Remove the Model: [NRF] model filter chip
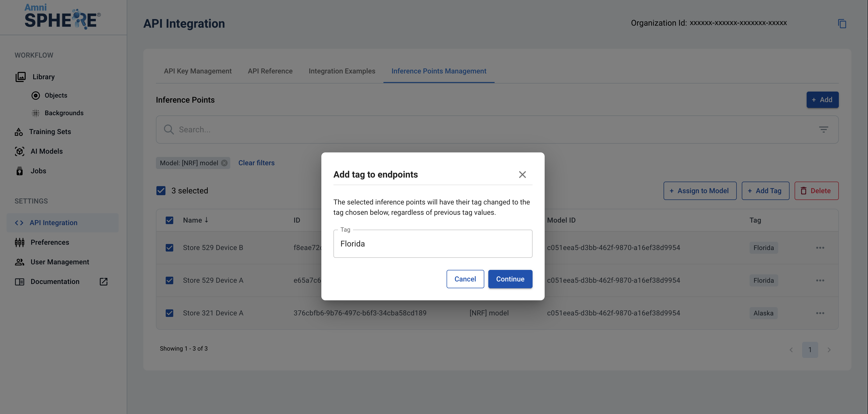The width and height of the screenshot is (868, 414). point(224,163)
